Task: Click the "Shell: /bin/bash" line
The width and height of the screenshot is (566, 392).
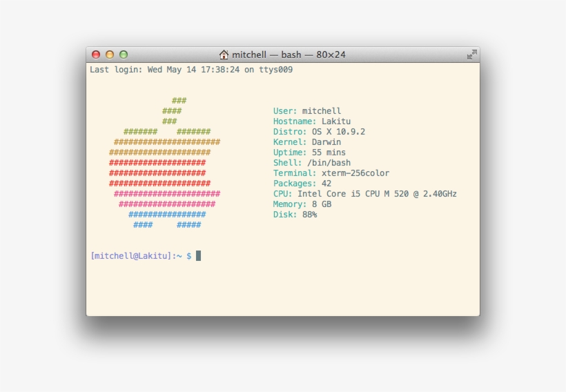Action: tap(312, 163)
